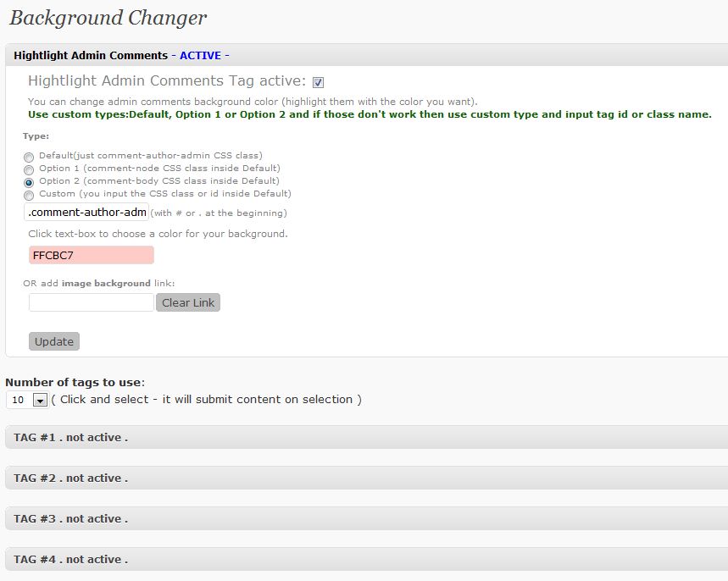Collapse the Hightlight Admin Comments header
The height and width of the screenshot is (581, 728).
91,56
